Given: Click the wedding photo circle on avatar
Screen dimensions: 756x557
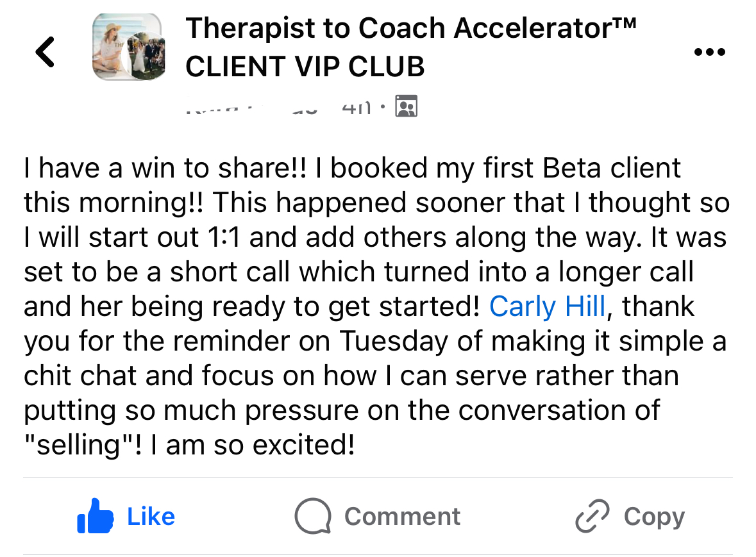Looking at the screenshot, I should click(x=147, y=56).
